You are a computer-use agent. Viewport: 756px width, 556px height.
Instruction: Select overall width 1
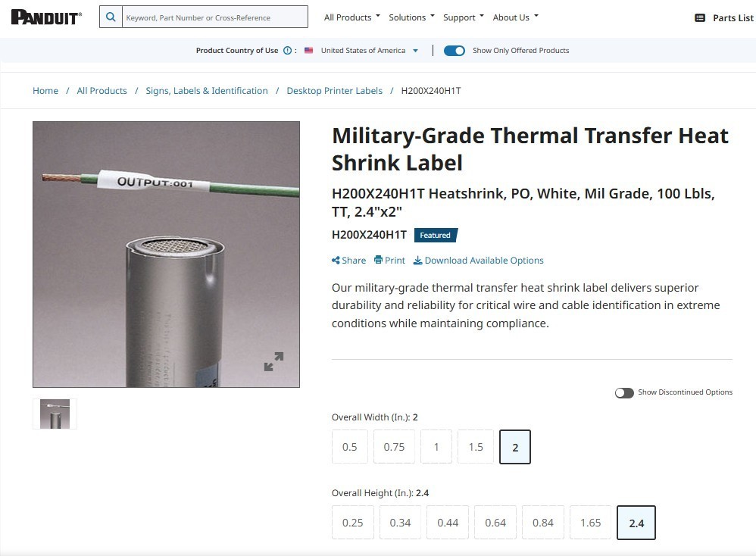[x=436, y=447]
